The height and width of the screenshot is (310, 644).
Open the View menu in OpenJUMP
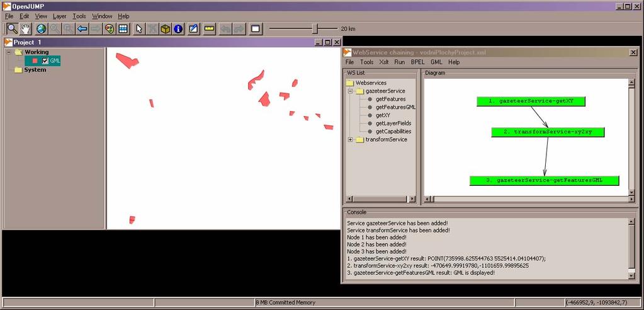[x=41, y=16]
